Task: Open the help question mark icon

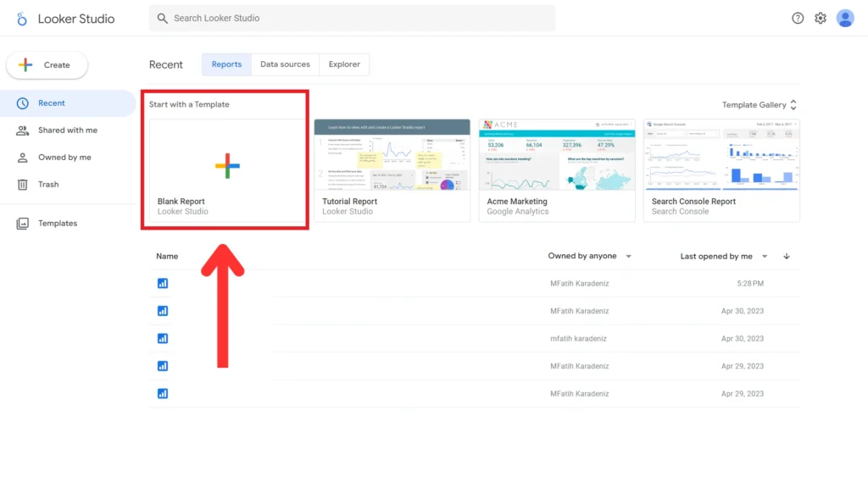Action: point(798,18)
